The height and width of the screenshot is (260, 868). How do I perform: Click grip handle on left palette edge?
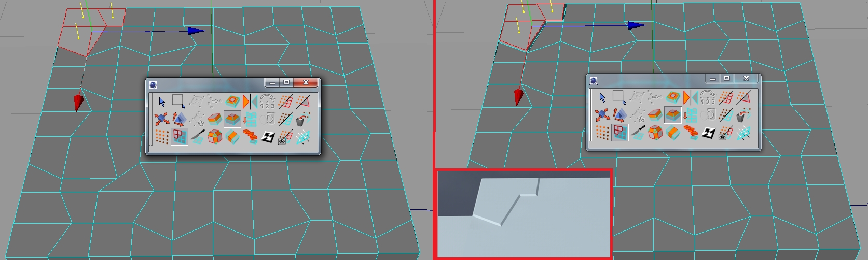[x=150, y=119]
